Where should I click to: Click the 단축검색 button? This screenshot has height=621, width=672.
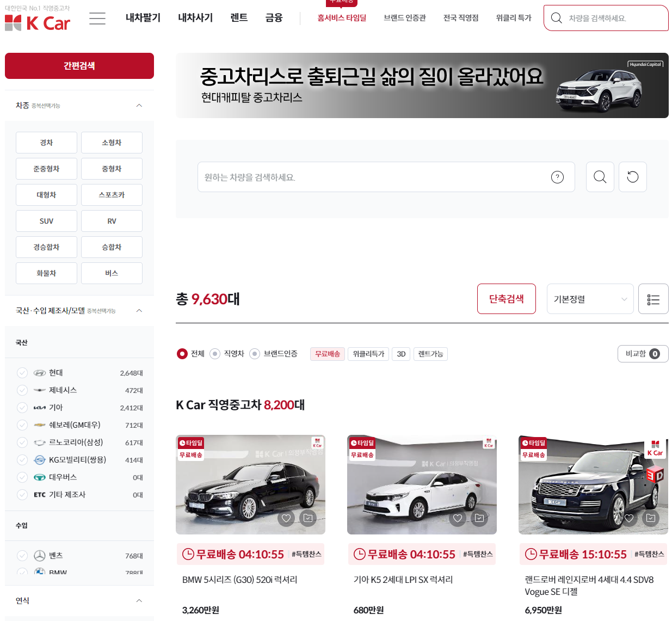pos(506,298)
